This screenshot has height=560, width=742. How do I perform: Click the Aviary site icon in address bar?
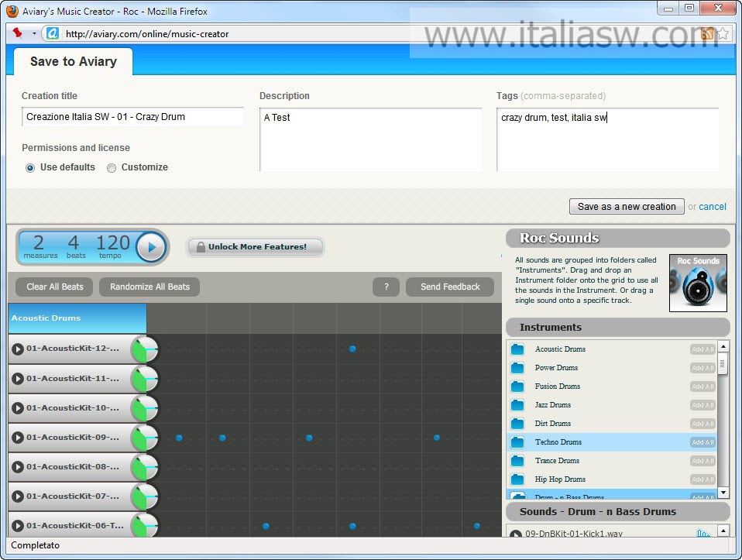coord(53,33)
